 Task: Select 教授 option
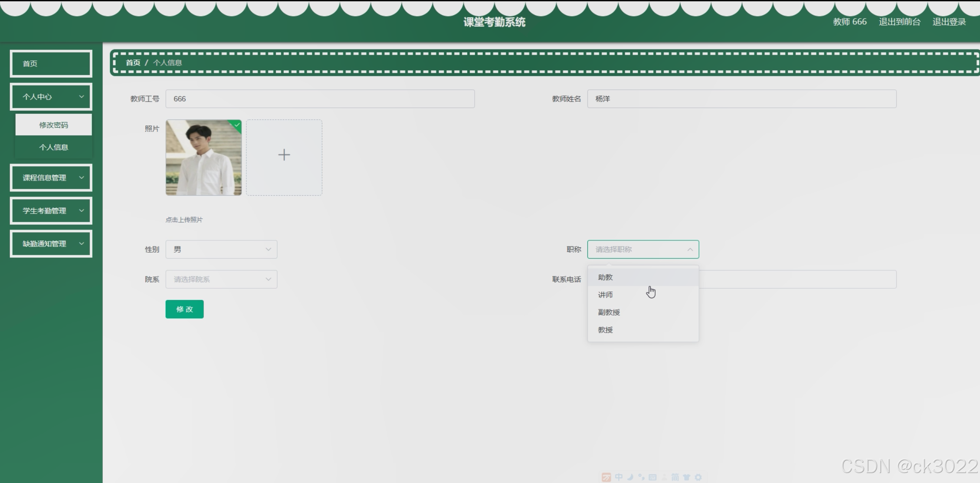[x=606, y=330]
